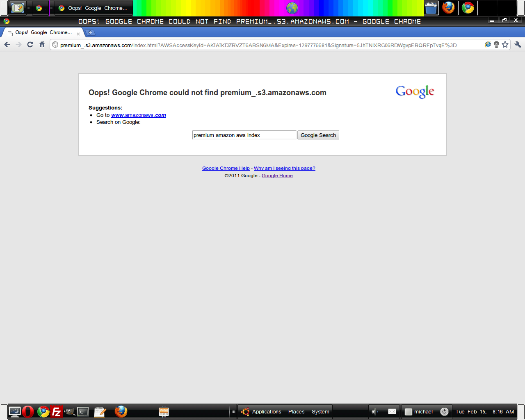Screen dimensions: 525x420
Task: Open the terminal from bottom panel
Action: 83,411
